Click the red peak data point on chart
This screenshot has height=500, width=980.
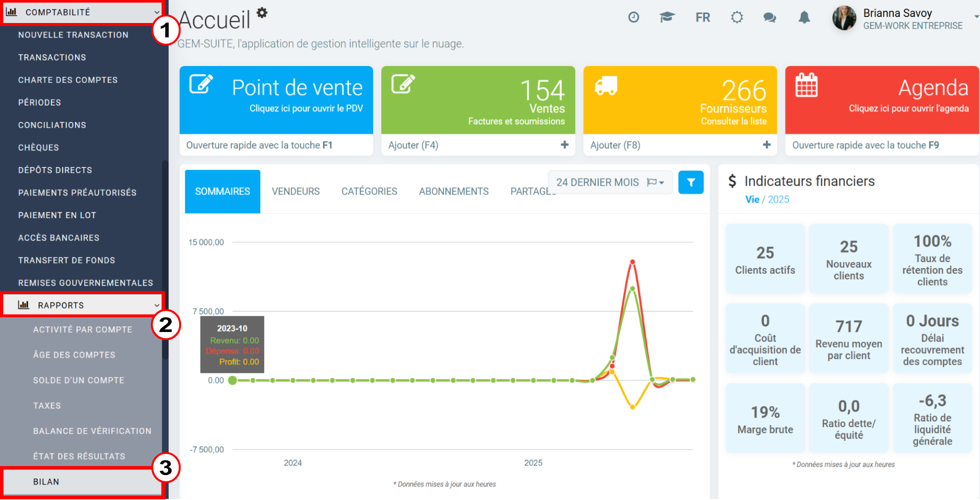[632, 262]
